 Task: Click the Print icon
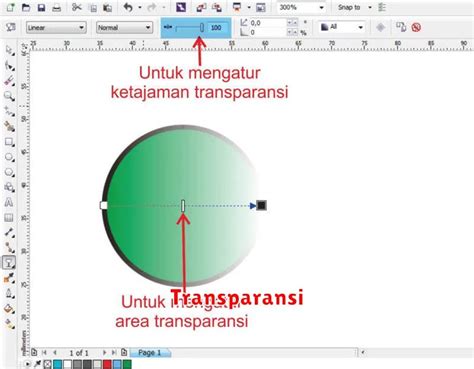[57, 7]
